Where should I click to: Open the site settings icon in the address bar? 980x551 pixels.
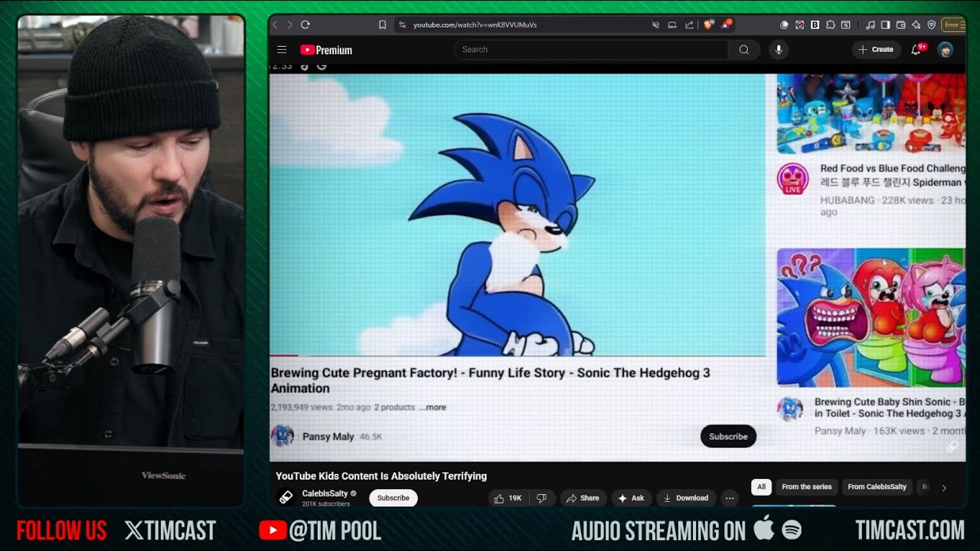(x=402, y=24)
